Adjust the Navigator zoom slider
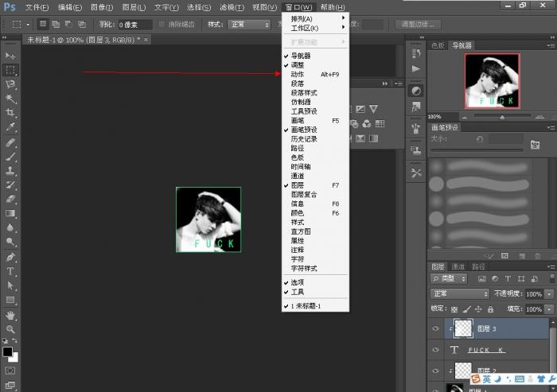The image size is (557, 392). click(x=502, y=116)
